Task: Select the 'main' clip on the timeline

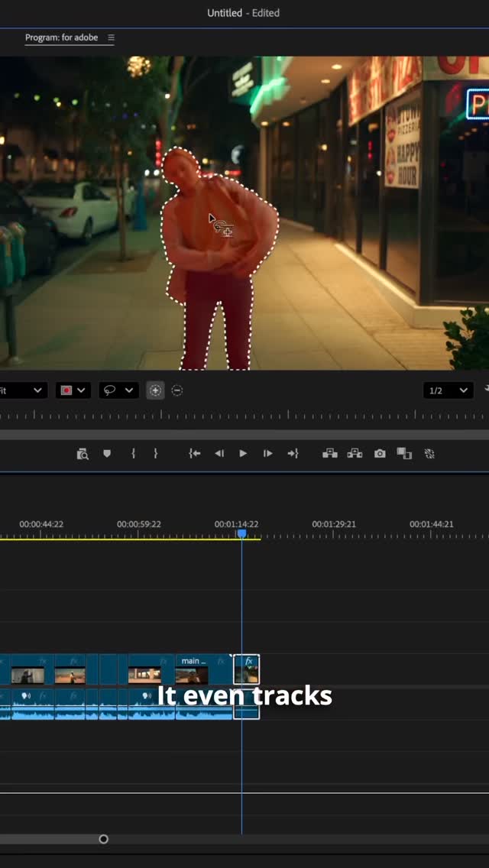Action: 191,669
